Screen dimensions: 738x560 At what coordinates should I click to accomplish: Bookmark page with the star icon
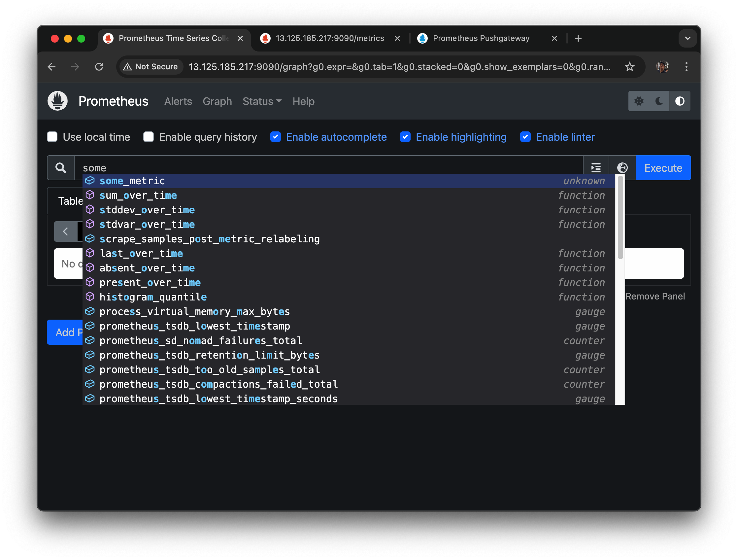pyautogui.click(x=629, y=67)
